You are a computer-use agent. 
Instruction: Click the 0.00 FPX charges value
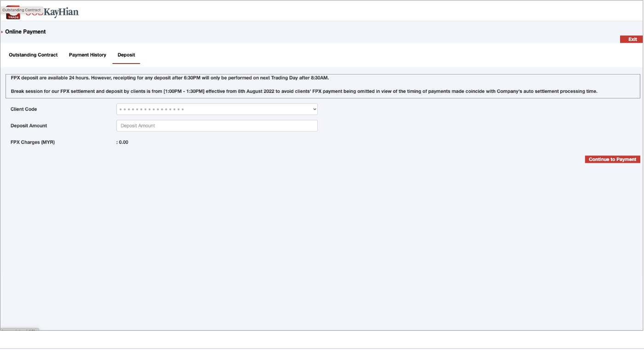122,142
